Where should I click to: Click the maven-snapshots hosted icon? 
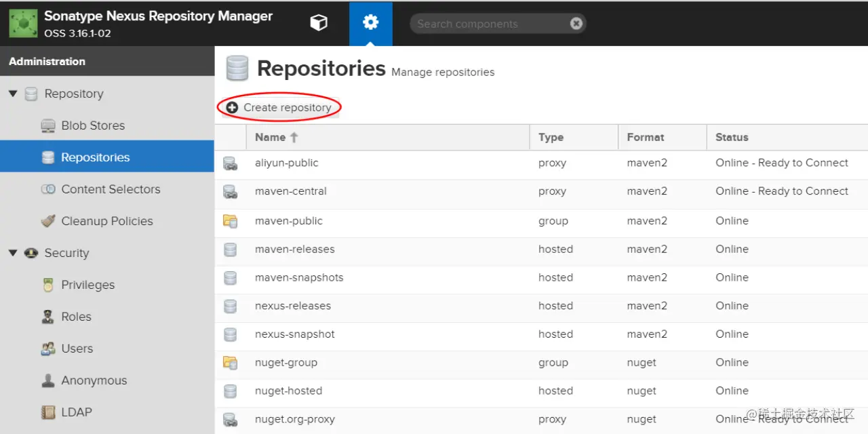(x=230, y=278)
